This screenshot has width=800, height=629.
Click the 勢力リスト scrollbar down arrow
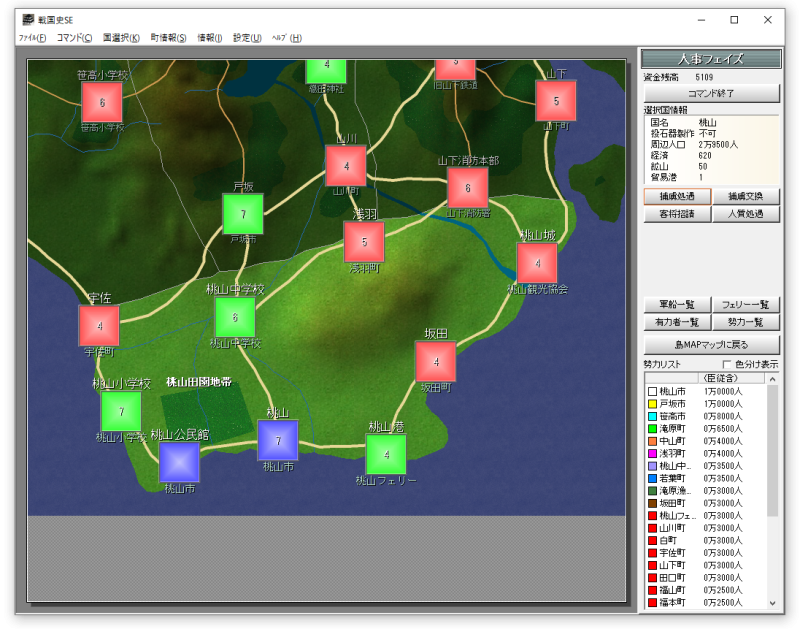point(772,603)
